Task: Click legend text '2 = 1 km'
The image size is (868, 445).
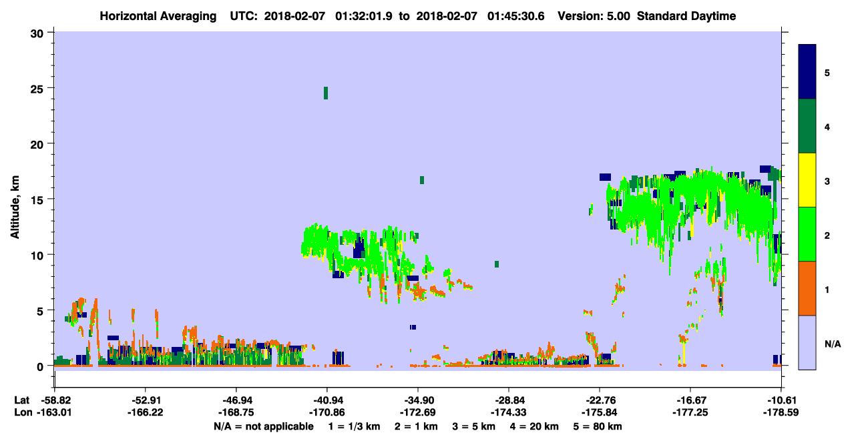Action: (416, 426)
